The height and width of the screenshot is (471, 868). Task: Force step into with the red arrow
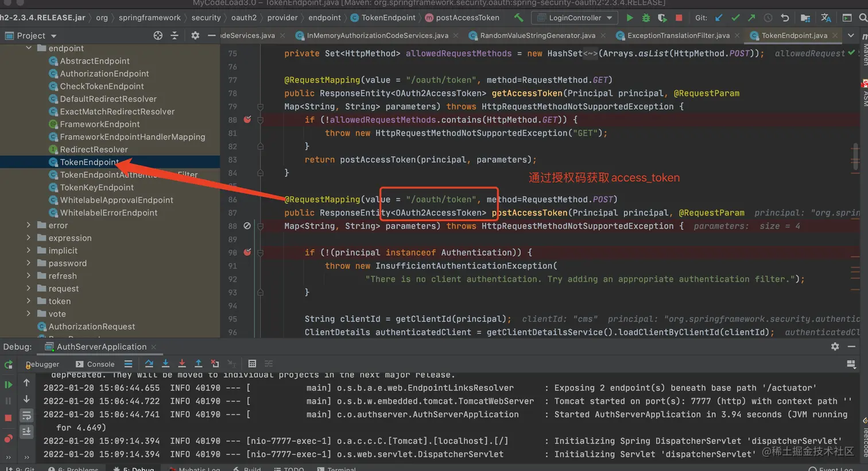(182, 364)
